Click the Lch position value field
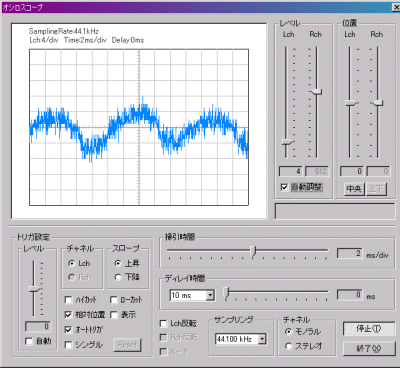Viewport: 400px width, 368px height. (351, 171)
